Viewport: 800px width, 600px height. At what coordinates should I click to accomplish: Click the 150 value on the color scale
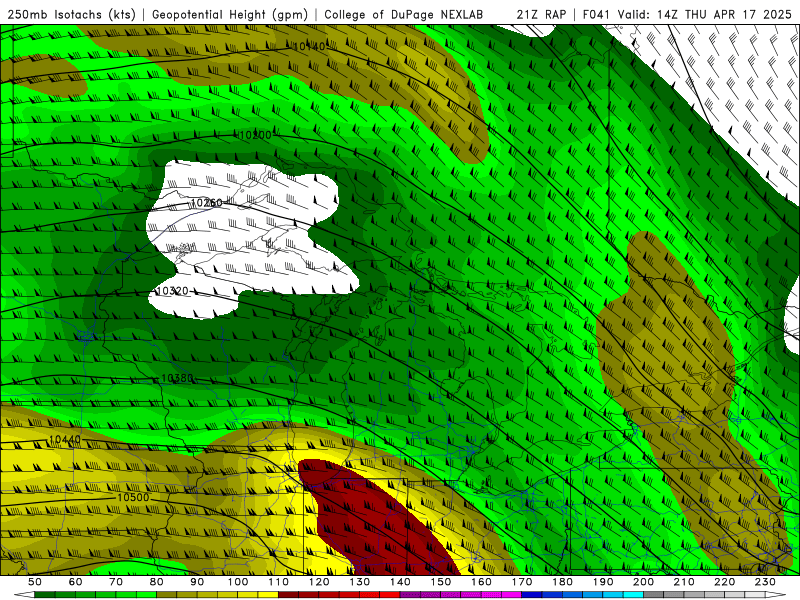[441, 582]
